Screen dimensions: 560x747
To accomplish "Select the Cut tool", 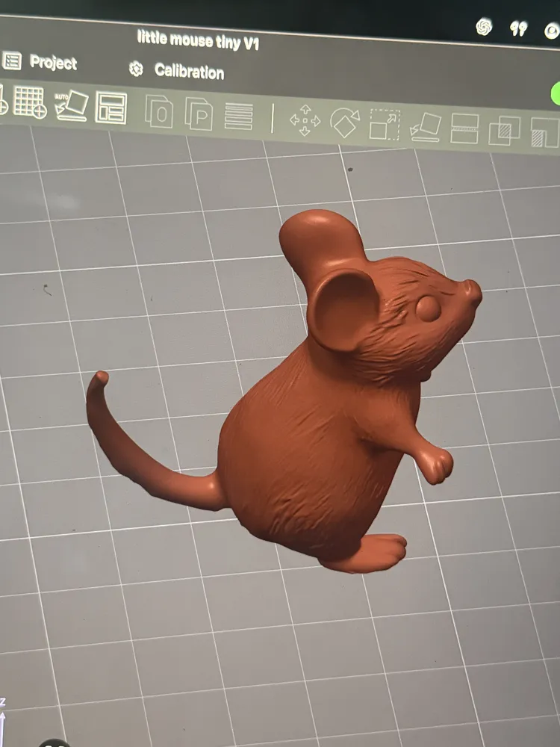I will (x=464, y=128).
